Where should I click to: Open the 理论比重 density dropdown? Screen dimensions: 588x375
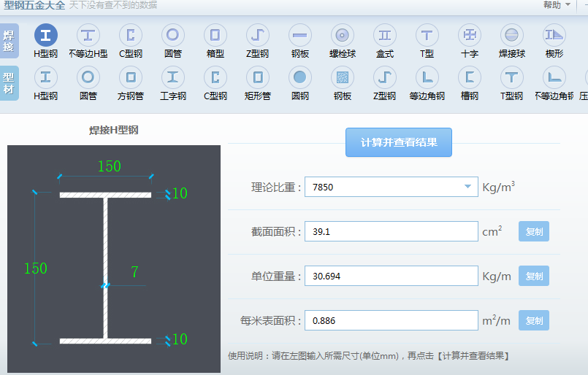(467, 187)
